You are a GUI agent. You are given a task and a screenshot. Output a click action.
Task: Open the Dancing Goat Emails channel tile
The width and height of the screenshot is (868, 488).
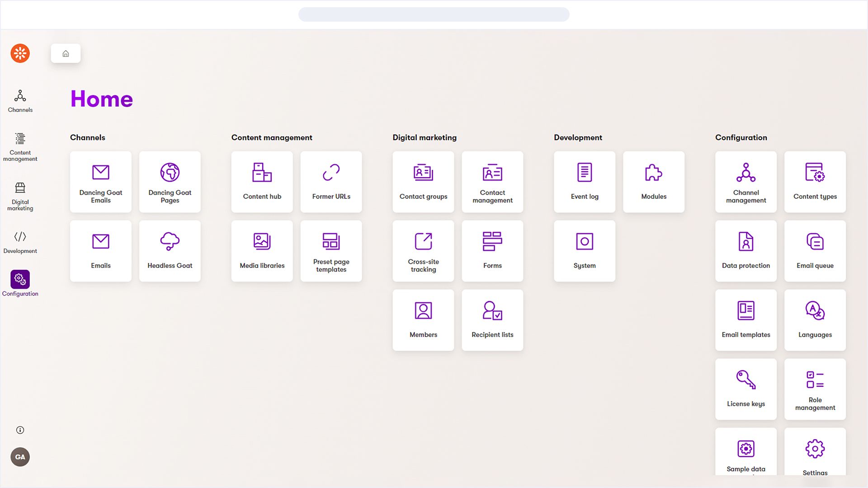pyautogui.click(x=100, y=182)
